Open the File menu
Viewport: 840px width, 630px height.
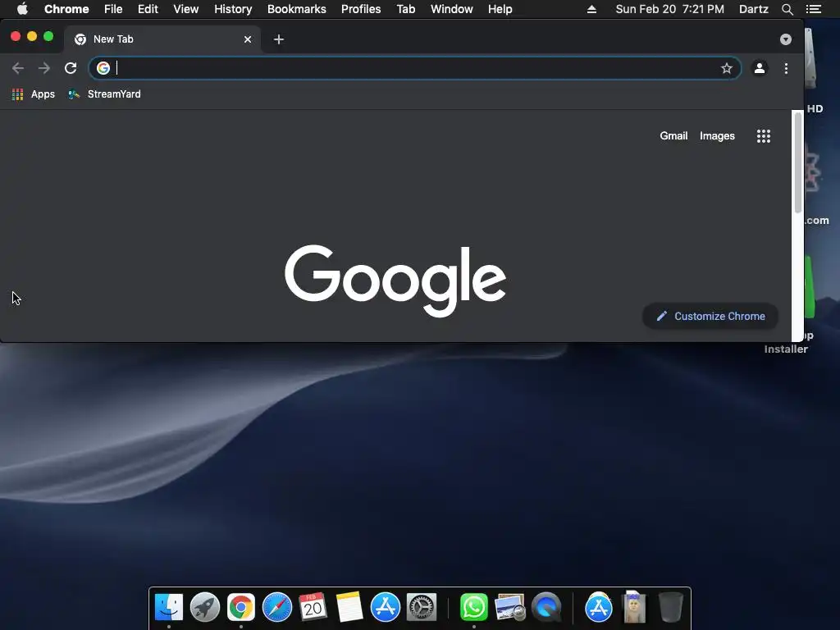pyautogui.click(x=113, y=9)
